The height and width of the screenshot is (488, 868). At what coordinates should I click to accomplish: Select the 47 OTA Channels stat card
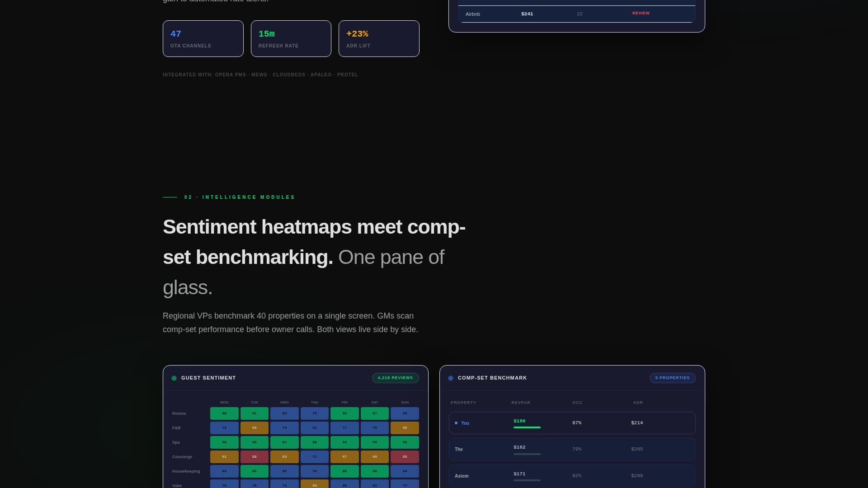pyautogui.click(x=203, y=38)
